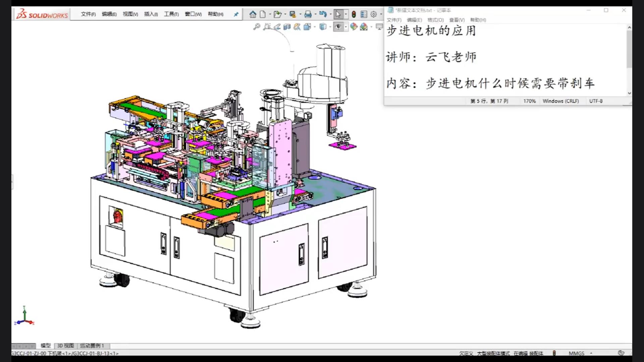Maximize the Notepad window

pyautogui.click(x=606, y=10)
